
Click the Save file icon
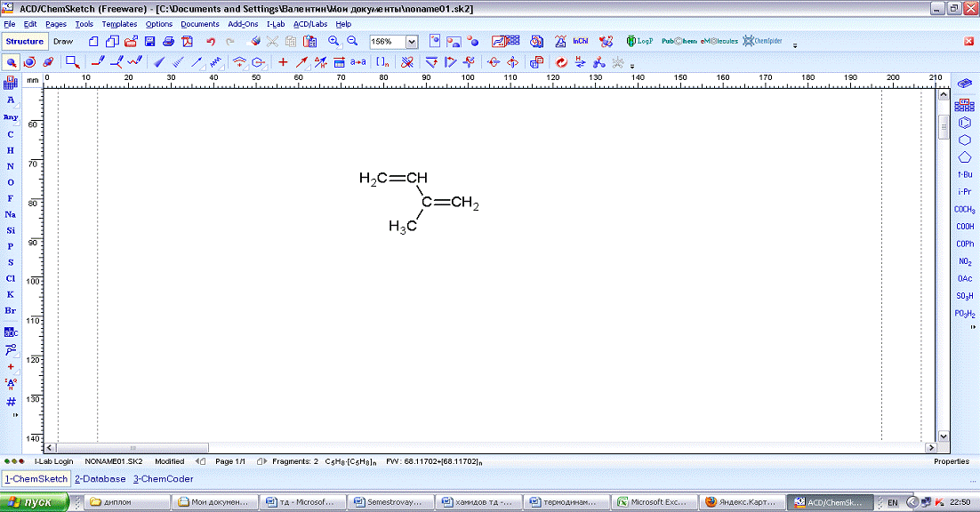[149, 42]
